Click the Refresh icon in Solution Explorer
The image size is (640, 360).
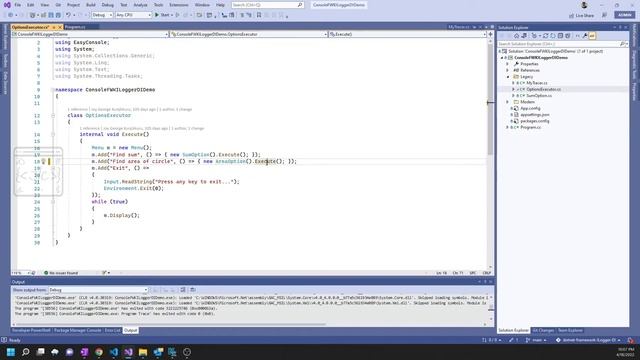(x=553, y=36)
